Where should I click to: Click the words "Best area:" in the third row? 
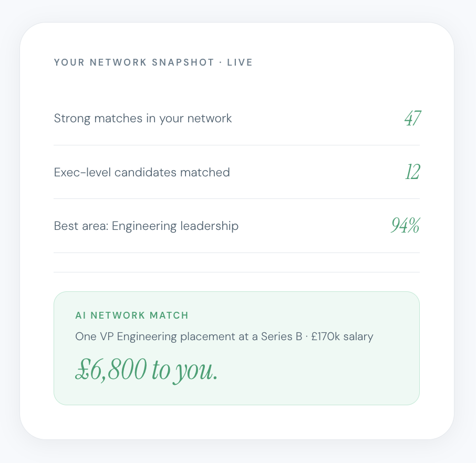click(x=81, y=226)
